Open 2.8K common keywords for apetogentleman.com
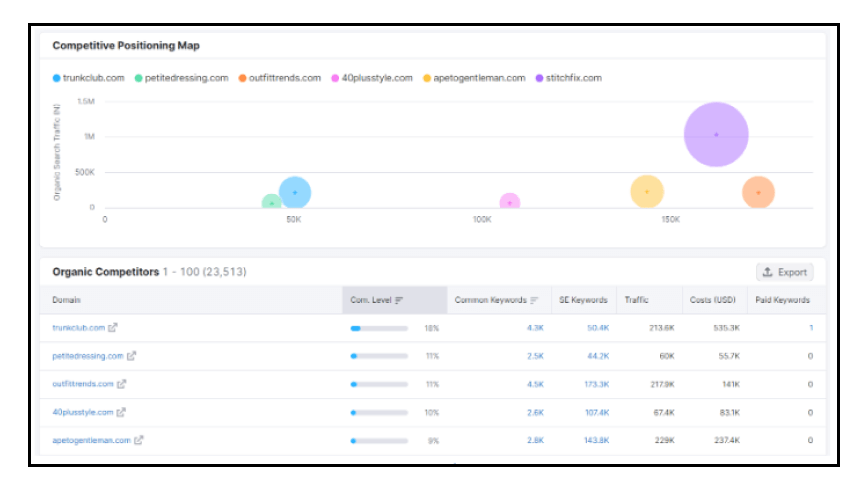The width and height of the screenshot is (867, 489). (535, 440)
